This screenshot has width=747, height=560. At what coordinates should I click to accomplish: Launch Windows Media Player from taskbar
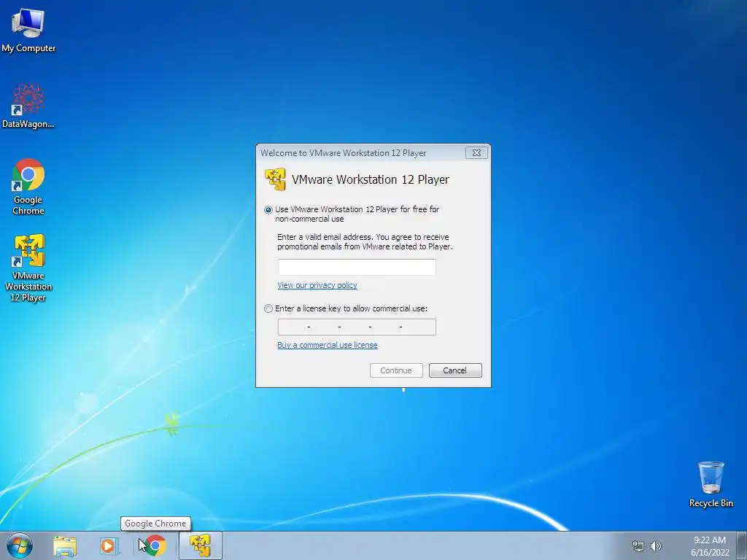[x=109, y=545]
